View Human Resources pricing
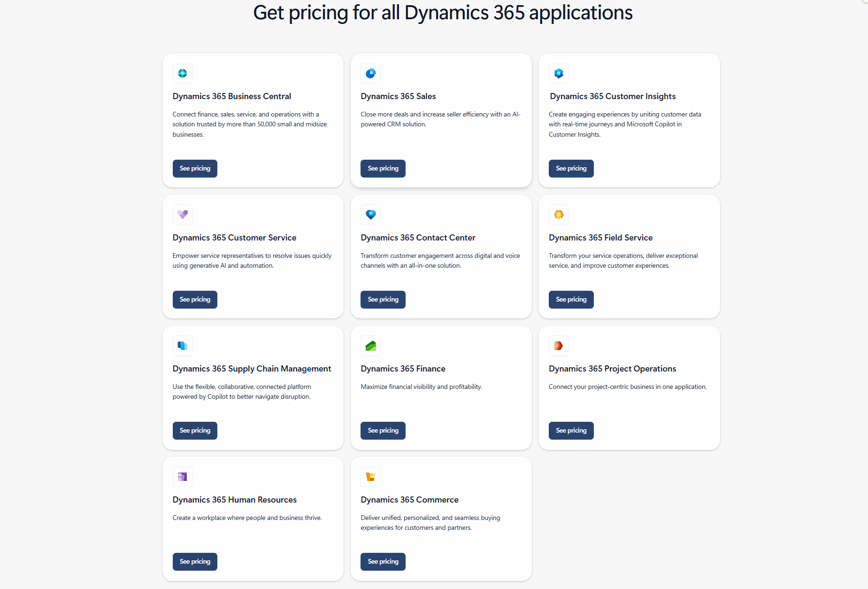Viewport: 868px width, 589px height. point(195,562)
